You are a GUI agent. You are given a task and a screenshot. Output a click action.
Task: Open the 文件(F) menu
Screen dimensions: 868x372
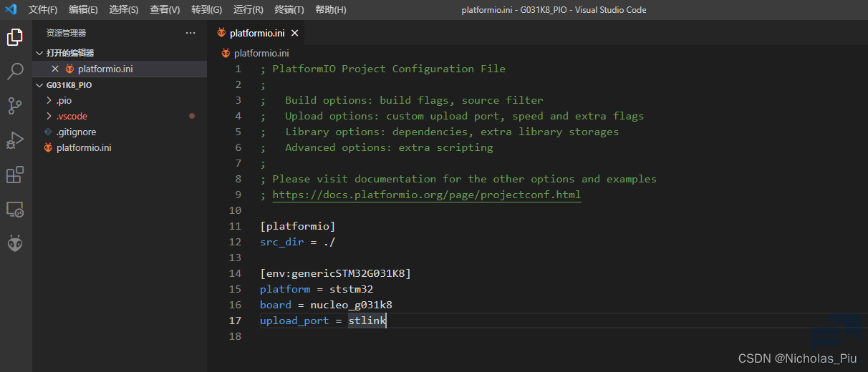[43, 10]
